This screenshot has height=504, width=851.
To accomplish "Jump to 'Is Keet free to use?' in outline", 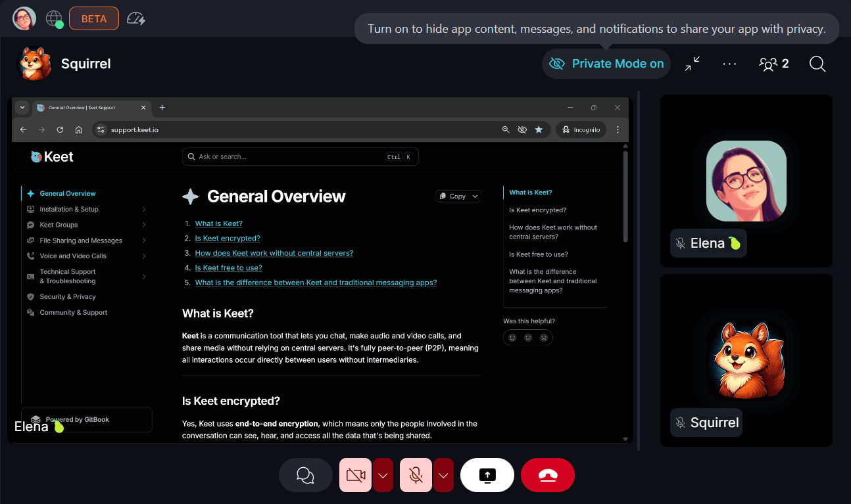I will (x=539, y=254).
